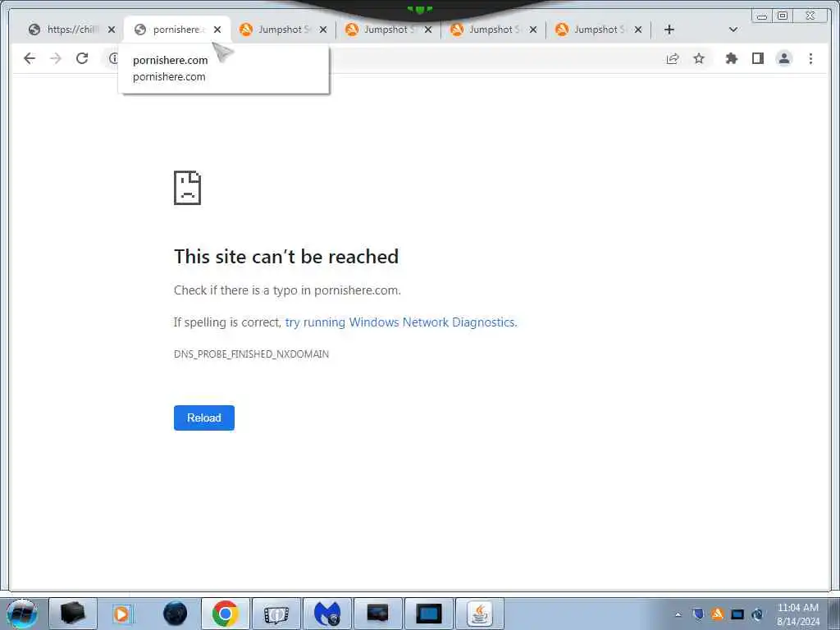
Task: Open Chrome three-dot menu
Action: [810, 58]
